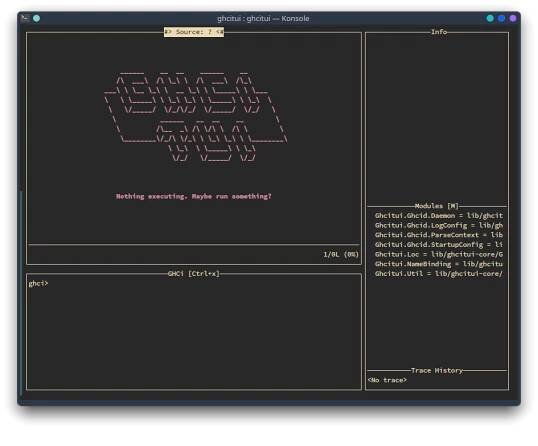The width and height of the screenshot is (538, 446).
Task: Select module Ghcitui.Ghcid.Daemon
Action: click(x=438, y=216)
